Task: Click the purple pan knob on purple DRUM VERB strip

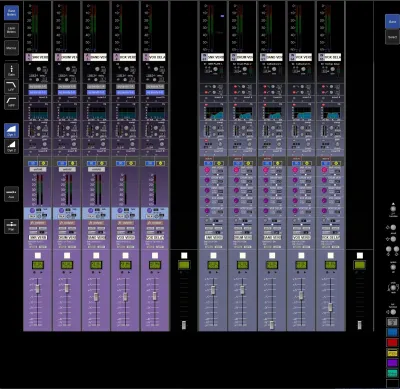Action: [61, 211]
